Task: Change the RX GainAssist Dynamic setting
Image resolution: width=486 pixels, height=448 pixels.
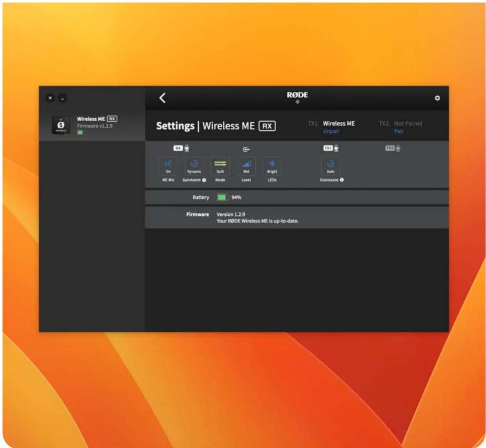Action: (194, 166)
